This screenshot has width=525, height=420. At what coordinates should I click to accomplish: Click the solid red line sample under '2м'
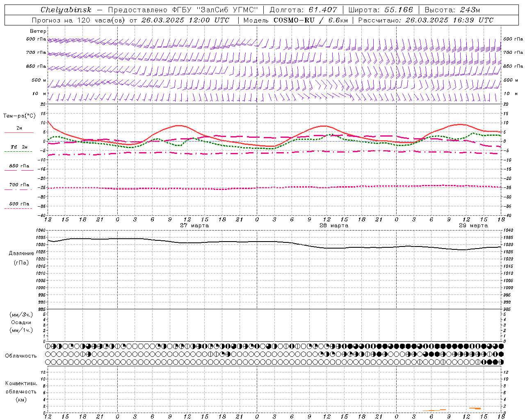[19, 132]
